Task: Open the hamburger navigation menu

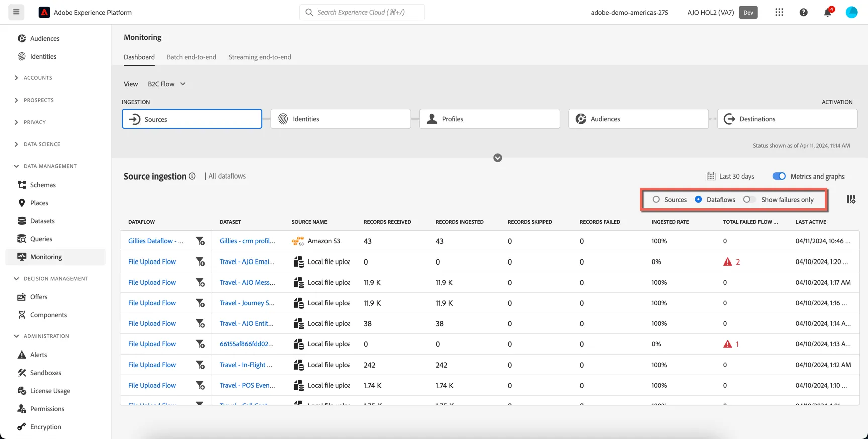Action: [16, 12]
